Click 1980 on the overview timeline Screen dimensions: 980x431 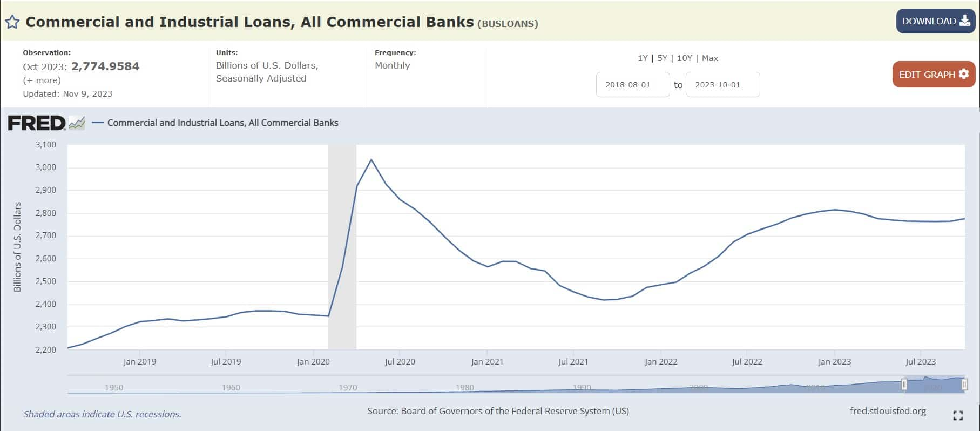point(465,388)
